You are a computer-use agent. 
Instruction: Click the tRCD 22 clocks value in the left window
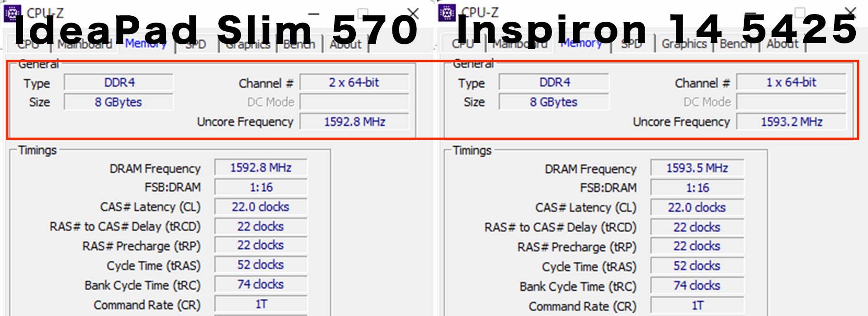[x=261, y=226]
